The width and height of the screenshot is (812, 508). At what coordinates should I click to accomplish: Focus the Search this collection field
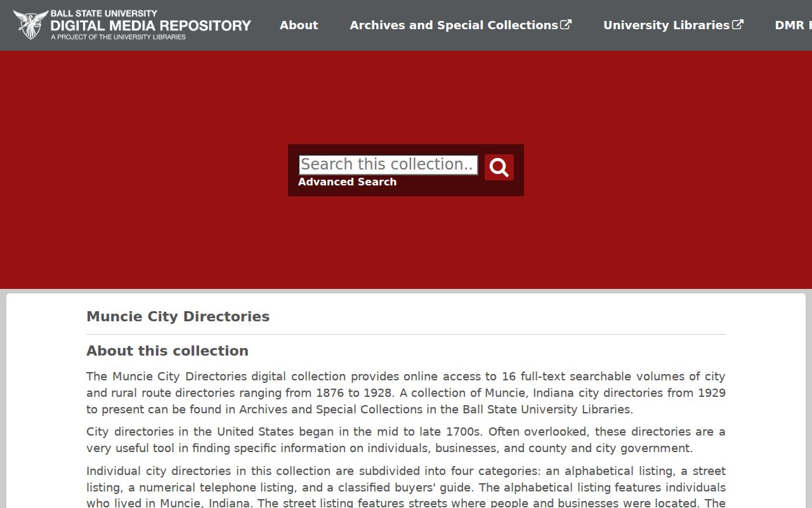[388, 164]
